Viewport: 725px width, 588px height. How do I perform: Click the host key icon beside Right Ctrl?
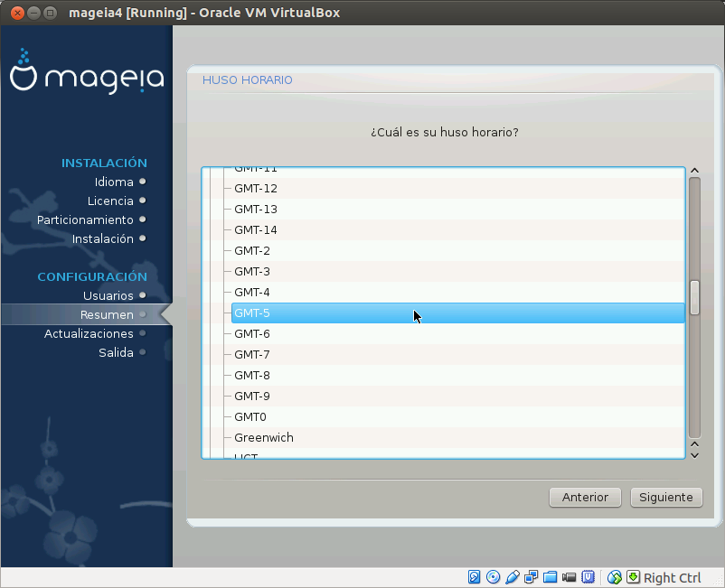633,577
